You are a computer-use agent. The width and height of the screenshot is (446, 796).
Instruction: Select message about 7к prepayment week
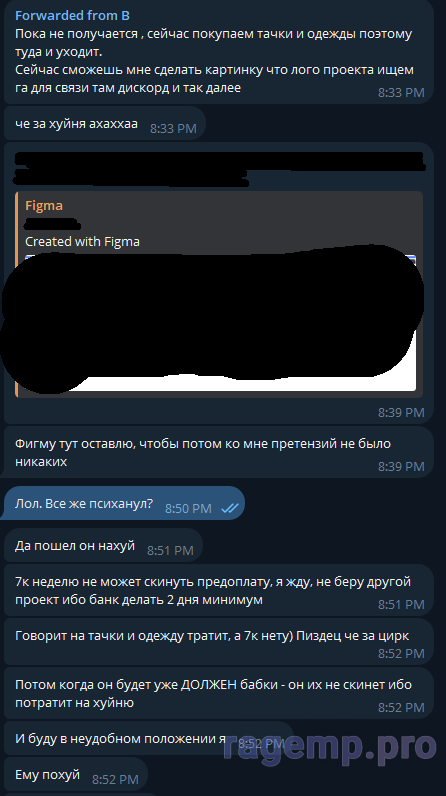[x=219, y=591]
